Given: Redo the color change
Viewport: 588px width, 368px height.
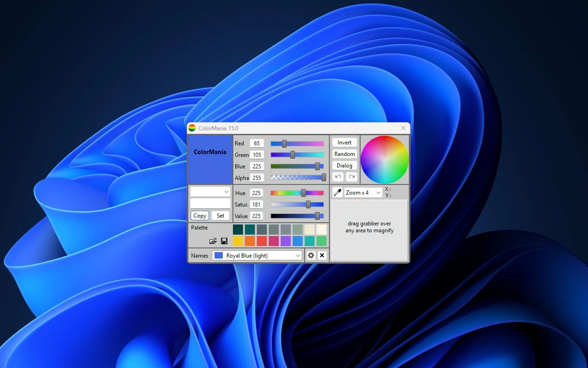Looking at the screenshot, I should coord(352,177).
